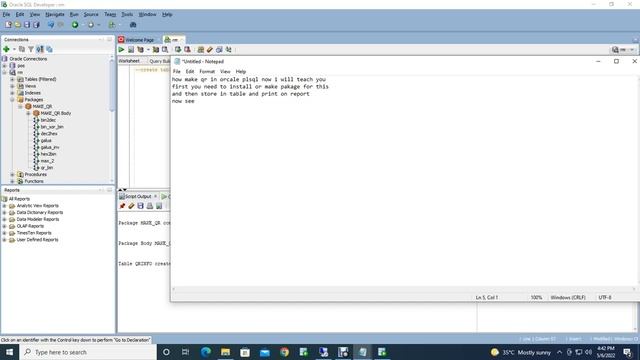Image resolution: width=640 pixels, height=360 pixels.
Task: Click the Open folder icon in main toolbar
Action: point(18,25)
